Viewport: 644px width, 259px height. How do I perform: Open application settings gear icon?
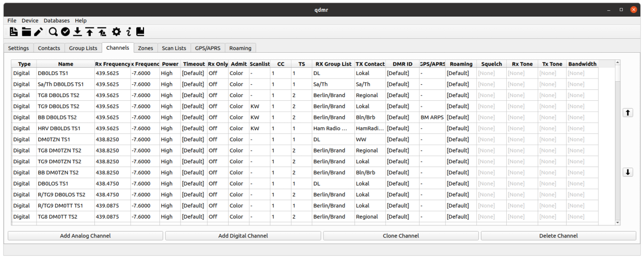(x=117, y=32)
